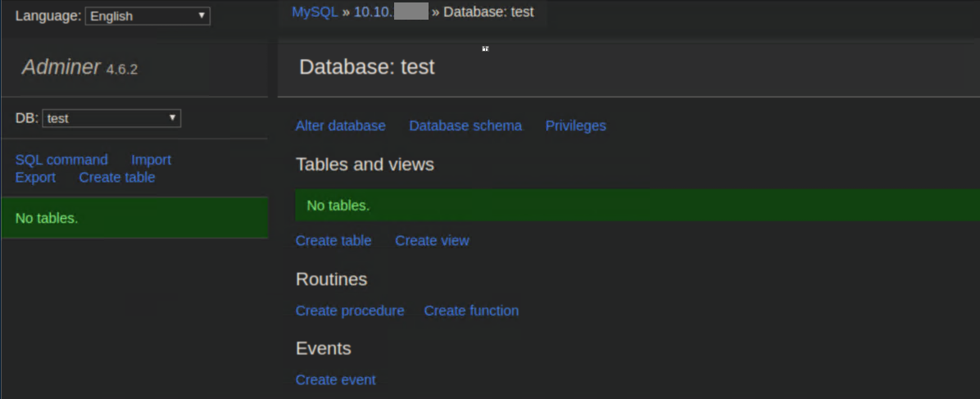This screenshot has height=399, width=980.
Task: Click Create function under Routines
Action: click(471, 311)
